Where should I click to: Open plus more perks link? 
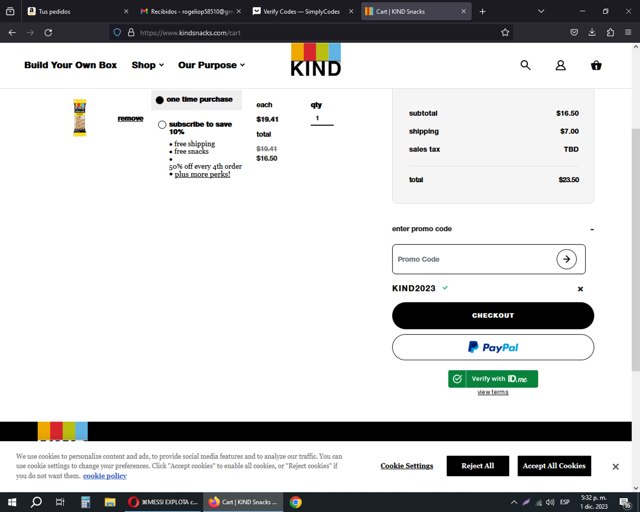pyautogui.click(x=202, y=174)
